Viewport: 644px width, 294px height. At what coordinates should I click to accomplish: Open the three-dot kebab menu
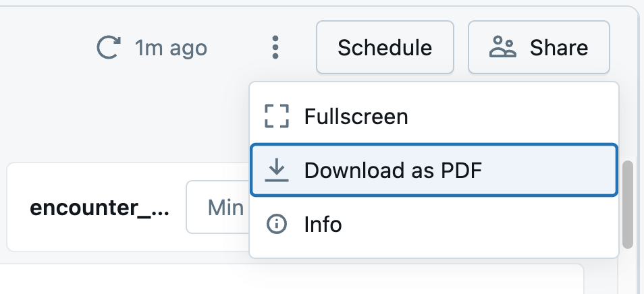point(275,48)
